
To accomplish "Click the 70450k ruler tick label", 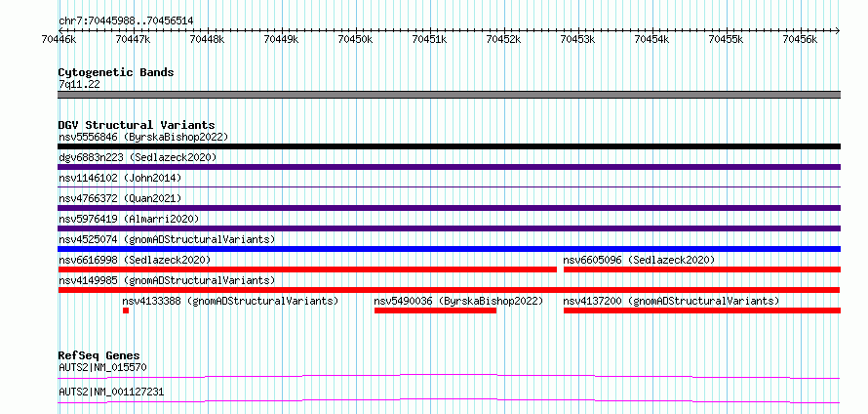I will pos(356,39).
